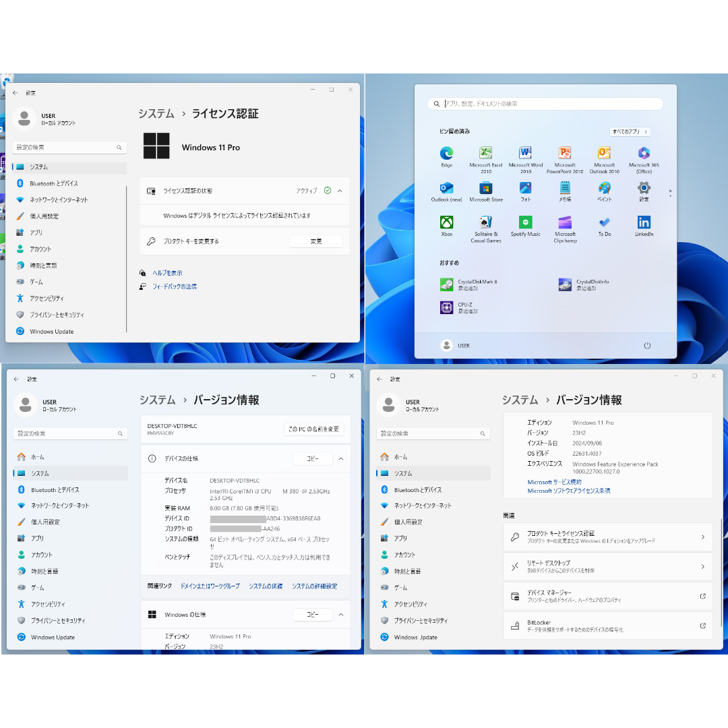This screenshot has width=728, height=728.
Task: Open プロダクト キーとライセンス認証 row
Action: [x=607, y=537]
